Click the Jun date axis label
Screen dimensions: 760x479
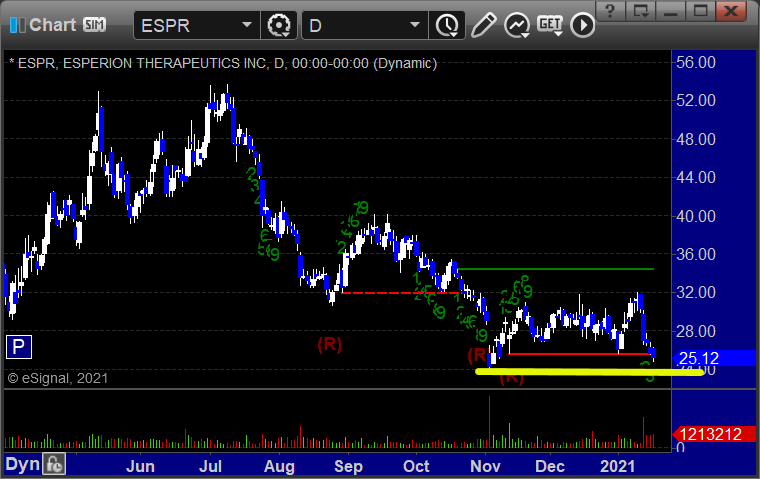140,466
